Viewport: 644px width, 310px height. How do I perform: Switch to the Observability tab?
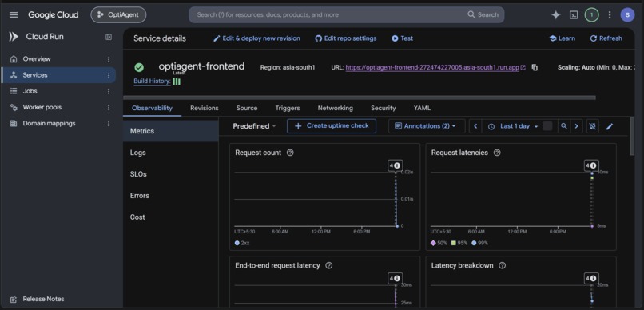(152, 108)
